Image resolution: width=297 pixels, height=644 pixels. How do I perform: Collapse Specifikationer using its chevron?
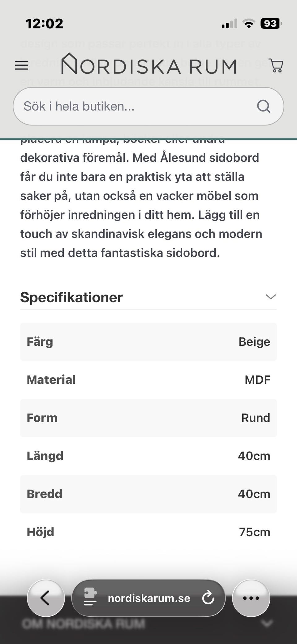click(270, 297)
